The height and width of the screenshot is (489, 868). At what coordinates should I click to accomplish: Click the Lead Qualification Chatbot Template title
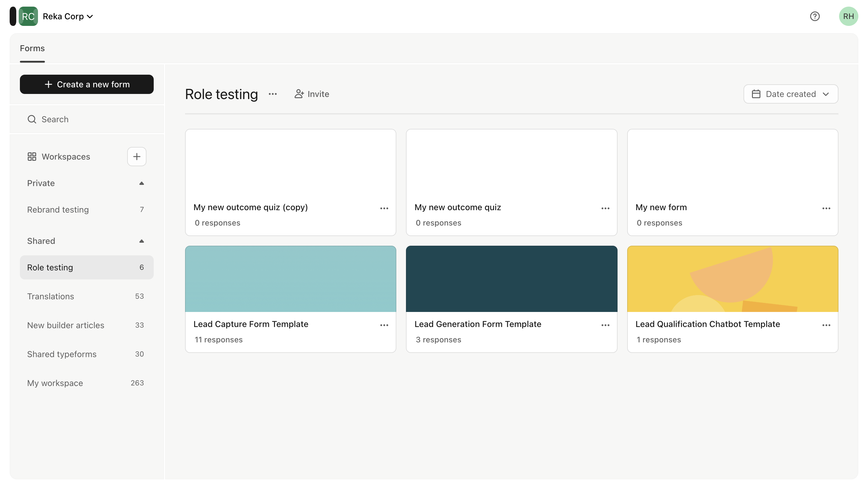(708, 324)
